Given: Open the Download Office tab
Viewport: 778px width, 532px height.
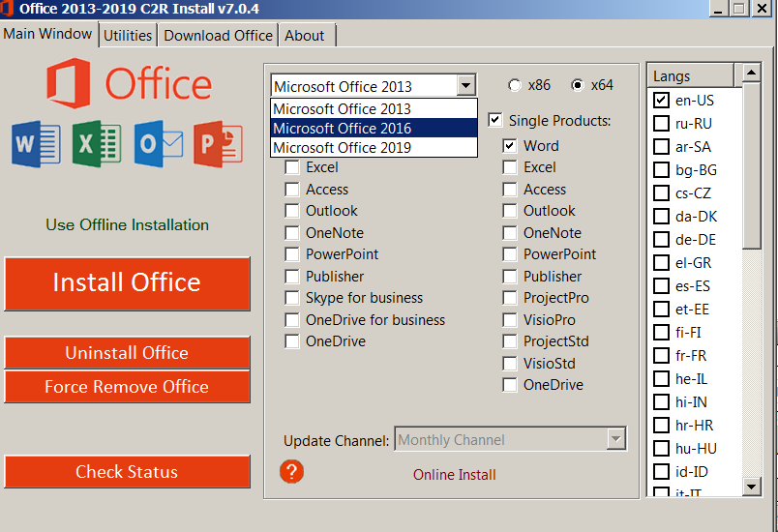Looking at the screenshot, I should coord(218,36).
